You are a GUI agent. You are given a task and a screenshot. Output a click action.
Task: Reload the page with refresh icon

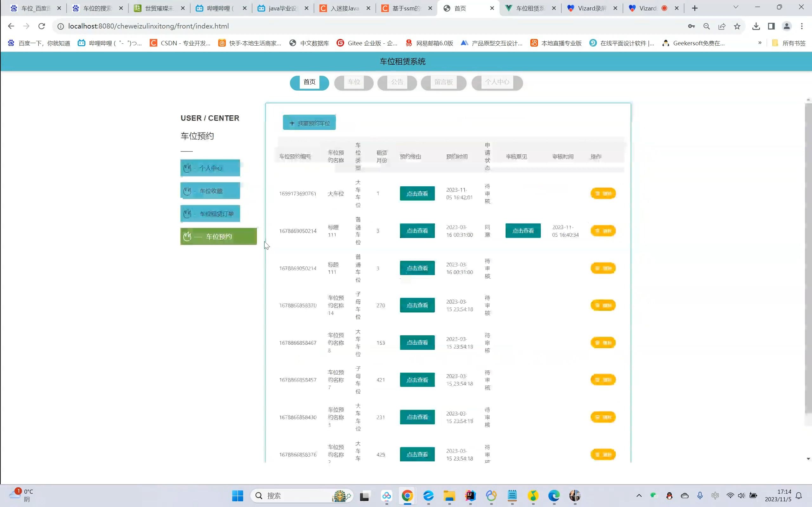coord(42,26)
